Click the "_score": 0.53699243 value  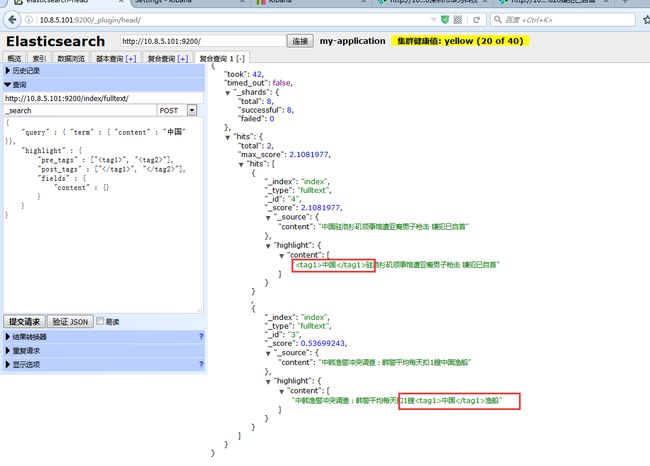[x=323, y=343]
